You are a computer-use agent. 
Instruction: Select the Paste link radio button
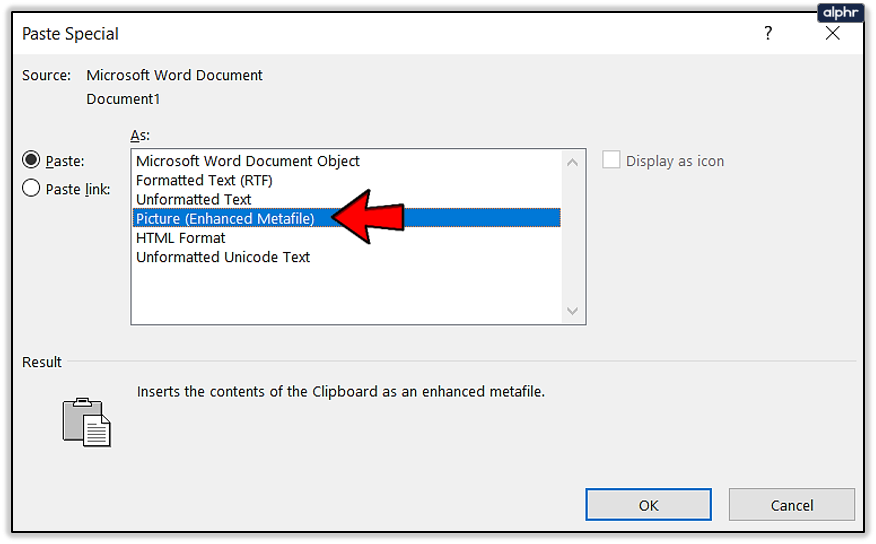click(31, 188)
